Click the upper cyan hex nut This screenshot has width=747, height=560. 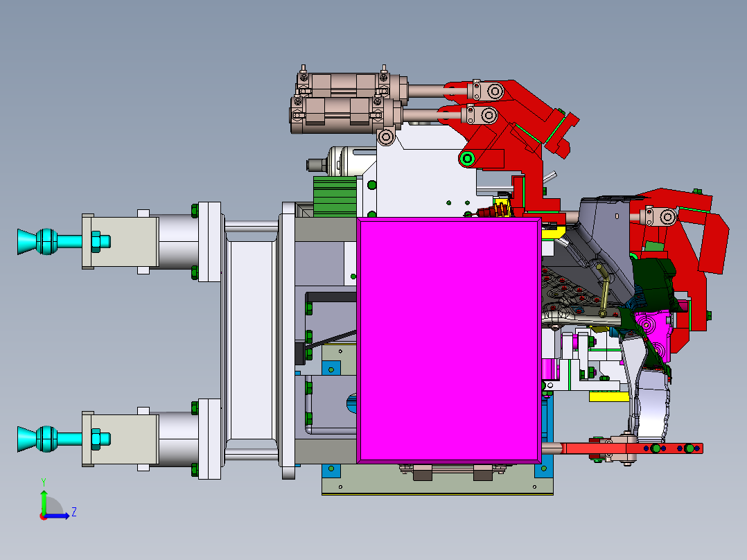point(97,242)
